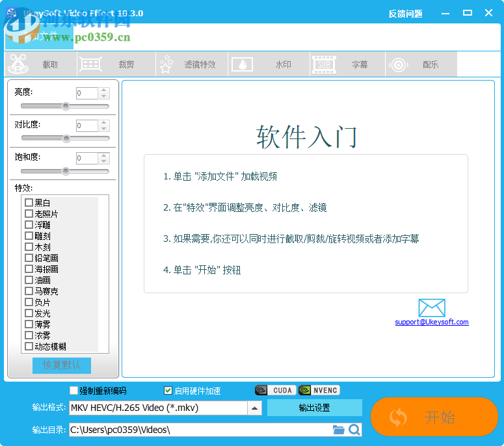504x446 pixels.
Task: Increase 亮度 value with up arrow
Action: 104,90
